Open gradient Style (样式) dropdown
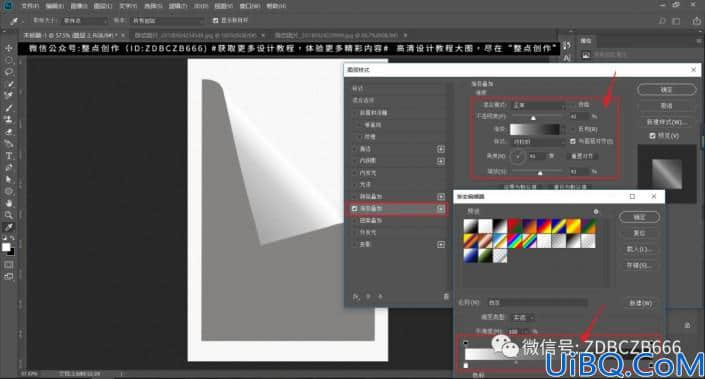This screenshot has width=705, height=379. pyautogui.click(x=539, y=141)
